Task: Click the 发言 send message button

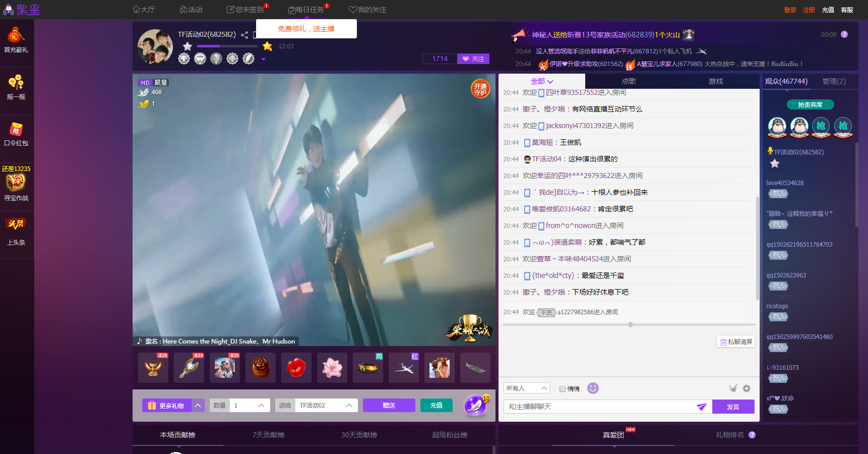Action: [733, 407]
